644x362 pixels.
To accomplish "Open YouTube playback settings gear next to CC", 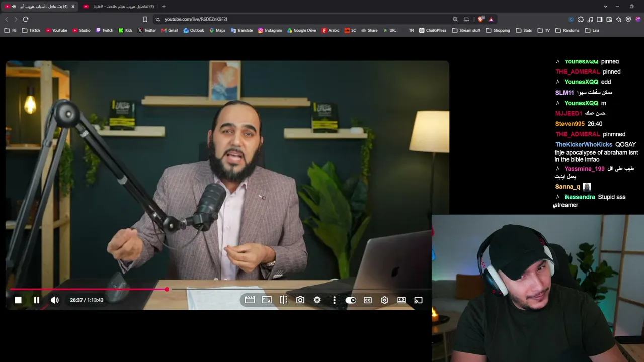I will tap(384, 300).
